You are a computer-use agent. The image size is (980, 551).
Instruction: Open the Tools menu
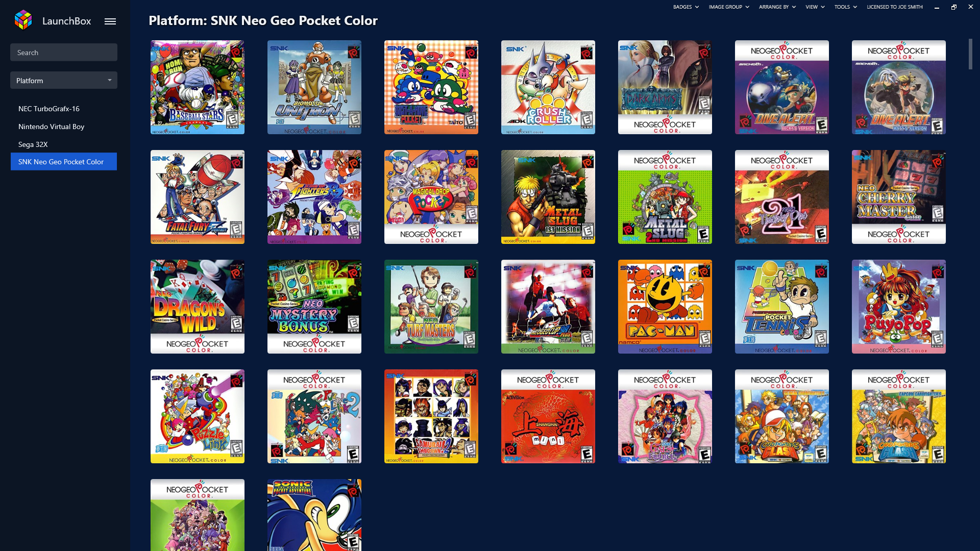click(846, 7)
